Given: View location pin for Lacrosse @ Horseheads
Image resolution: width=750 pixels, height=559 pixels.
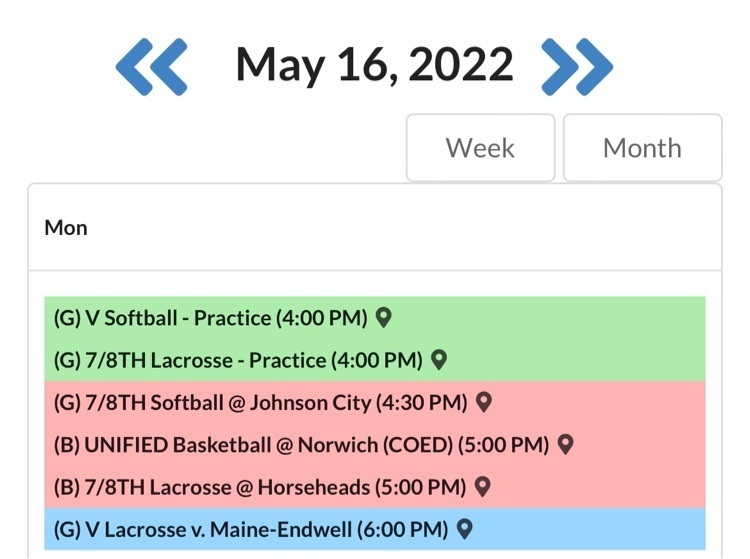Looking at the screenshot, I should (481, 486).
